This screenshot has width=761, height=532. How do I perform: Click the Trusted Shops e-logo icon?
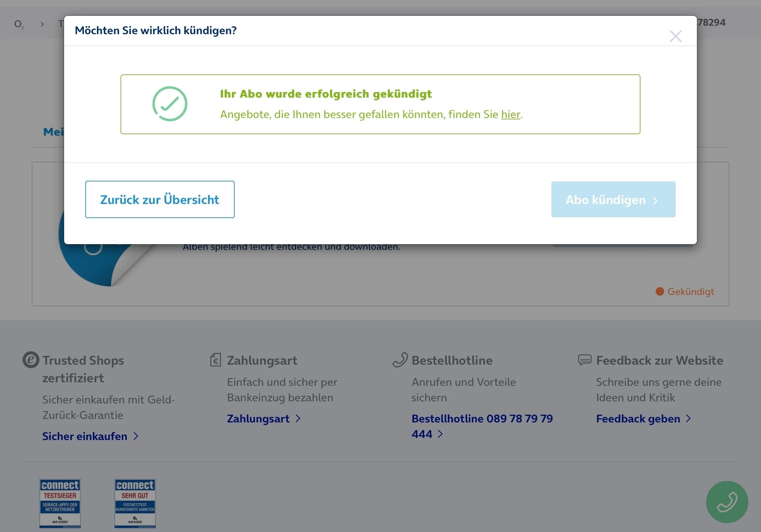pyautogui.click(x=31, y=360)
